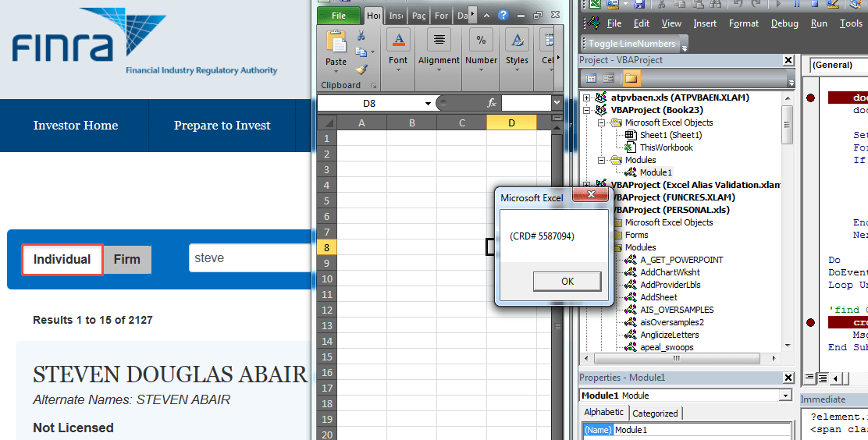Select ThisWorkbook in project tree
The height and width of the screenshot is (440, 868).
click(666, 147)
